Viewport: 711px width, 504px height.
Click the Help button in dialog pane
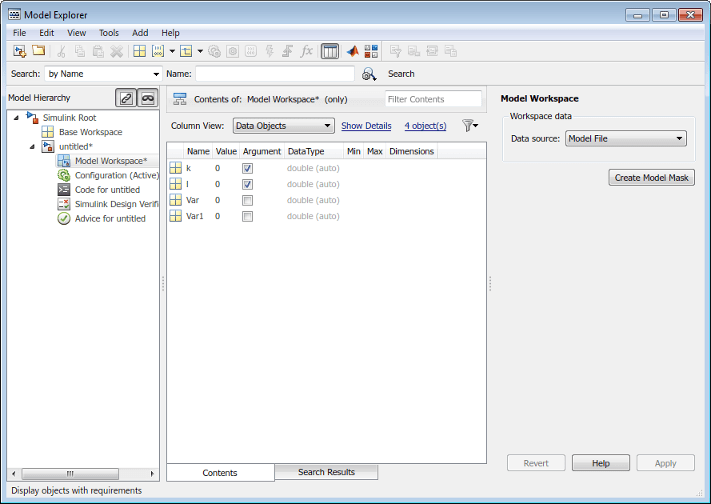[x=601, y=463]
